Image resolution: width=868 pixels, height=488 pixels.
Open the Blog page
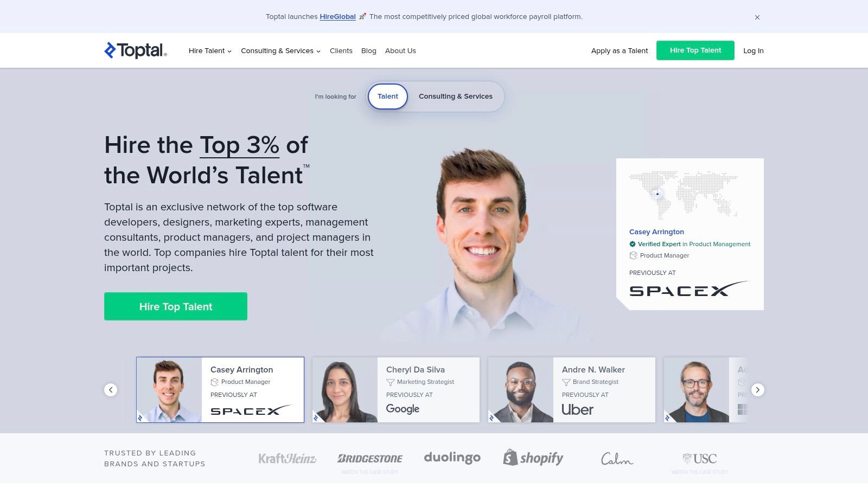click(x=369, y=51)
